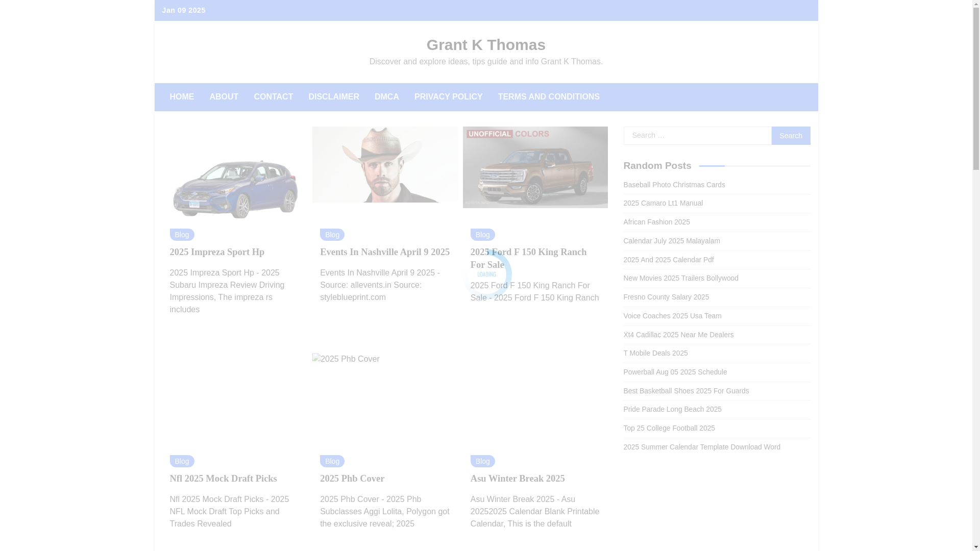The image size is (980, 551).
Task: Go to the HOME menu item
Action: 182,97
